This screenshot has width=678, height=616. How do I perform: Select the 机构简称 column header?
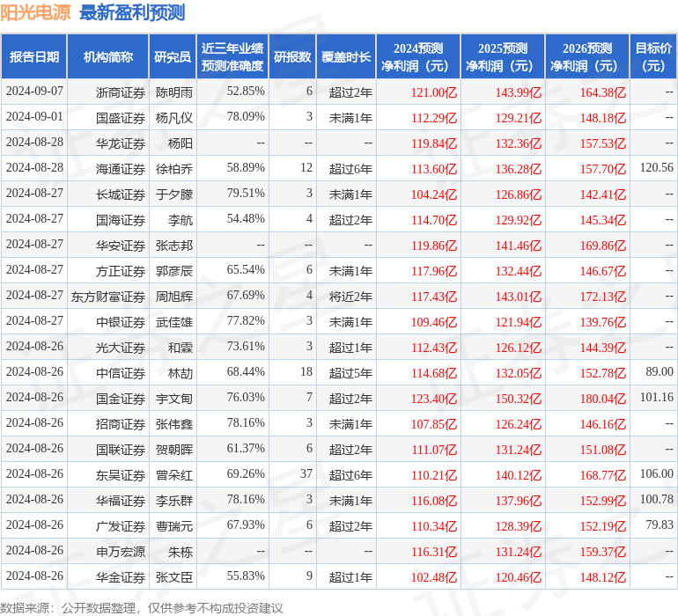point(108,56)
